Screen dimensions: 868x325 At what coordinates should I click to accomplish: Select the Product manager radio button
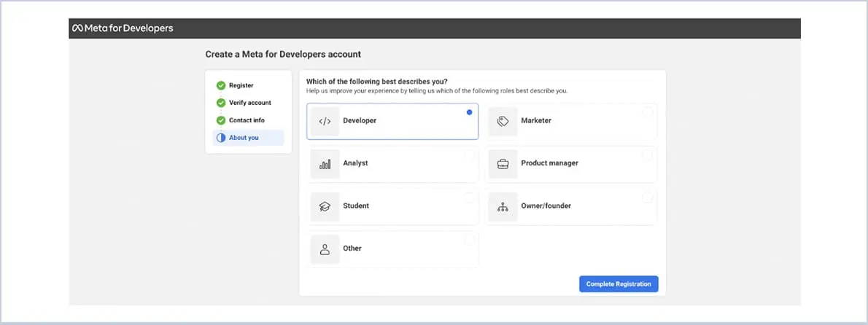click(647, 154)
